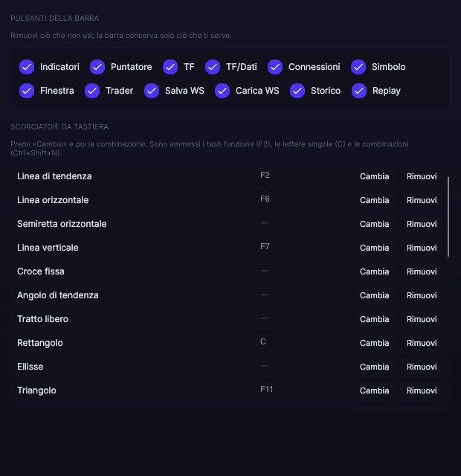The image size is (461, 476).
Task: Disable the Puntatore checkbox
Action: click(x=97, y=67)
